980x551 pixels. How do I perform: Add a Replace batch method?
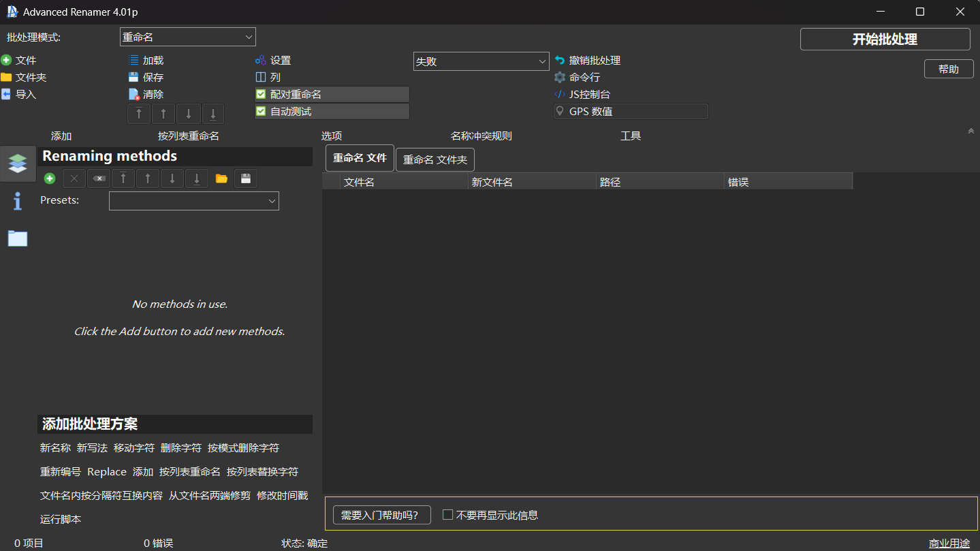106,471
